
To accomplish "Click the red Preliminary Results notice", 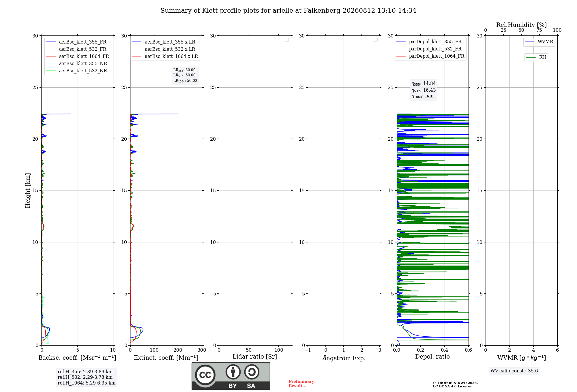I will 301,384.
